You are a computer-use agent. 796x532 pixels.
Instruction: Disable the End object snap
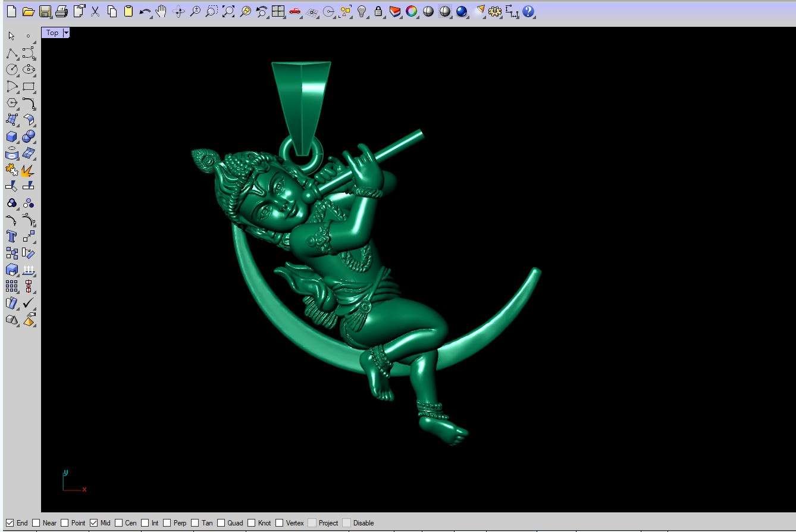tap(10, 523)
